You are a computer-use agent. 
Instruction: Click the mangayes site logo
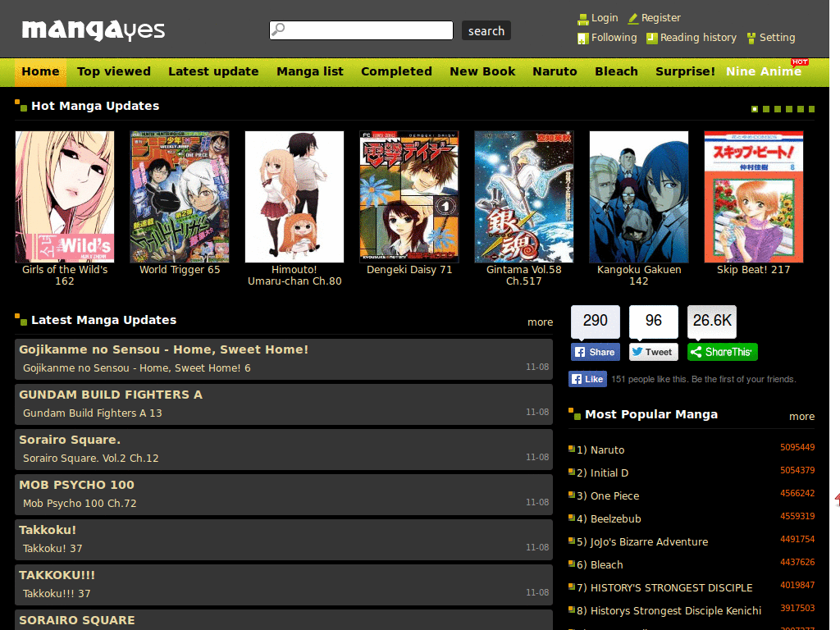click(x=94, y=30)
